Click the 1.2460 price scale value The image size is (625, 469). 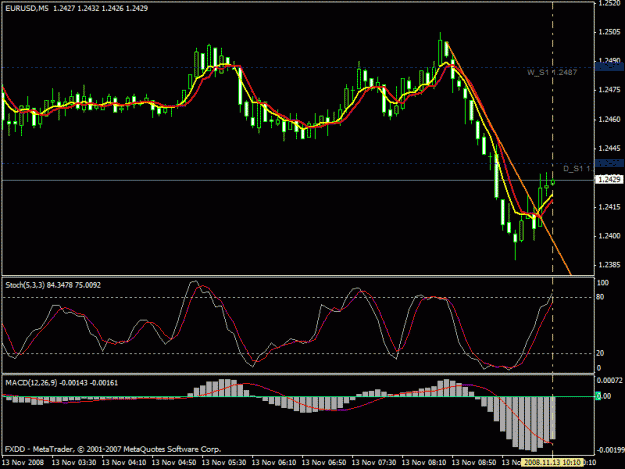(609, 119)
